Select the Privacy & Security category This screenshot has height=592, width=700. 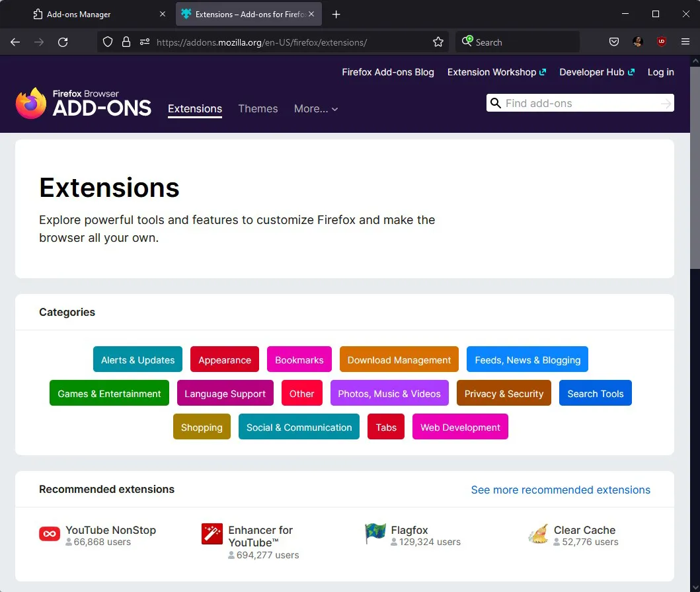[x=504, y=394]
